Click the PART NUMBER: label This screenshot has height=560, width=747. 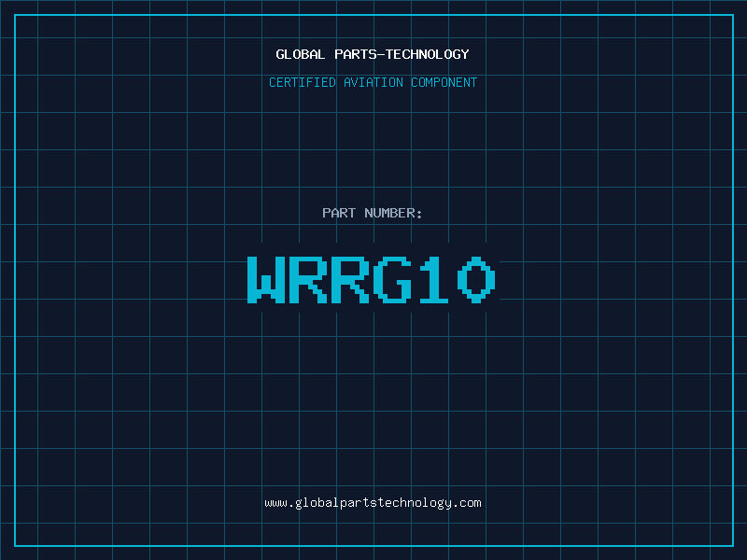[373, 213]
